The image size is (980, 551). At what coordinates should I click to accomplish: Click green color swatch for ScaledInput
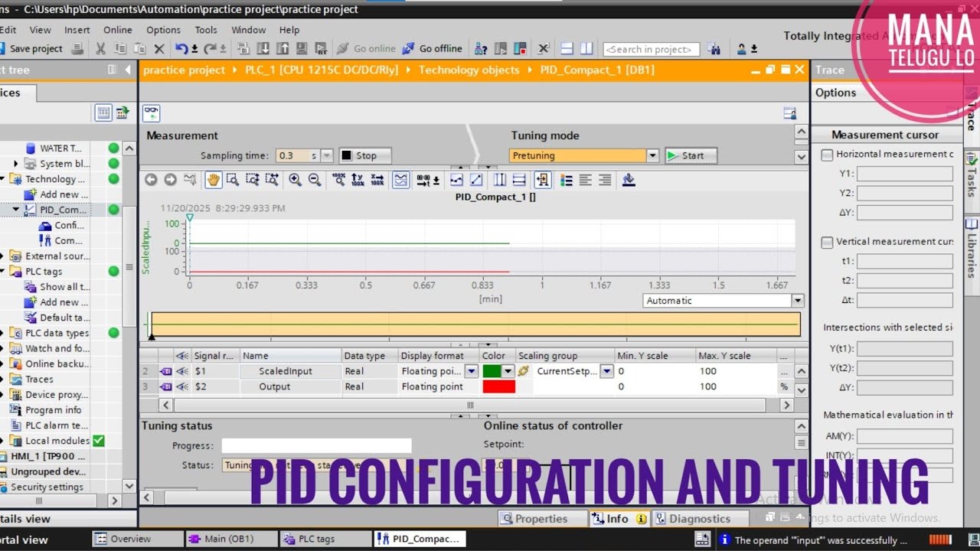pos(492,371)
